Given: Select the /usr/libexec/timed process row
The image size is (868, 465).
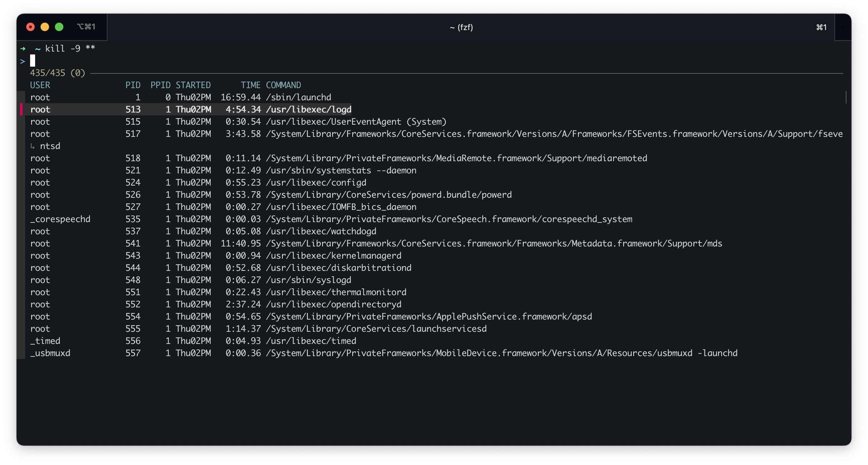Looking at the screenshot, I should pyautogui.click(x=310, y=341).
